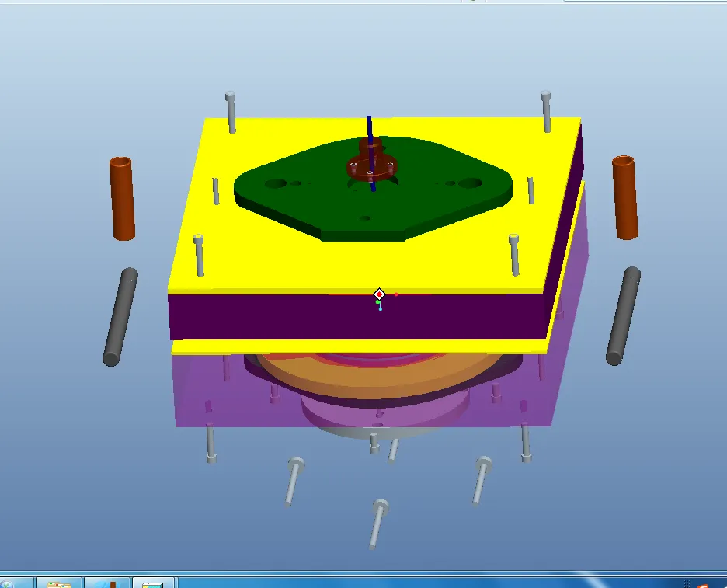This screenshot has height=588, width=727.
Task: Select the lower-left angled screw below the mold
Action: (x=294, y=482)
